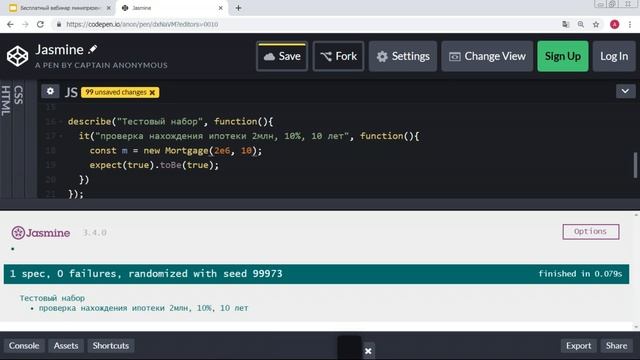This screenshot has width=640, height=360.
Task: Click the site lock icon in address bar
Action: point(59,24)
